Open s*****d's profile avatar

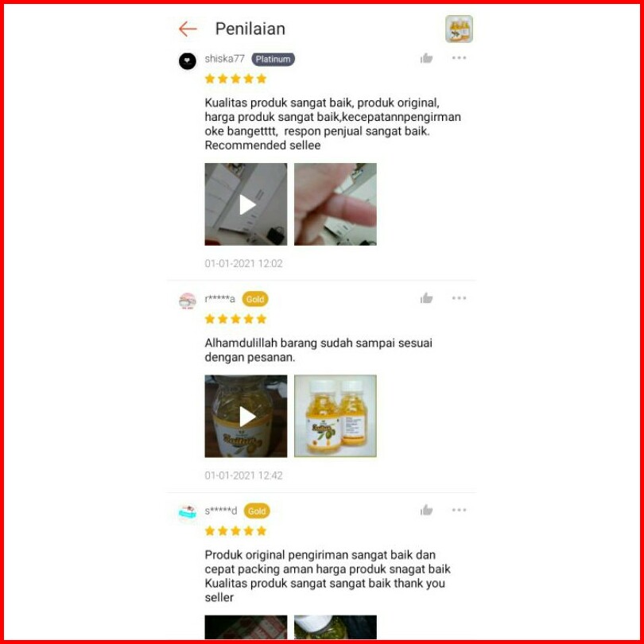pos(188,513)
